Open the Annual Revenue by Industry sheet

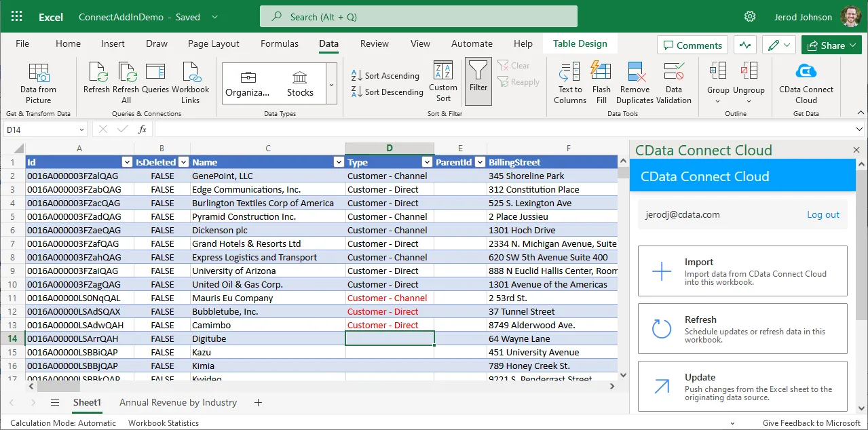point(178,402)
